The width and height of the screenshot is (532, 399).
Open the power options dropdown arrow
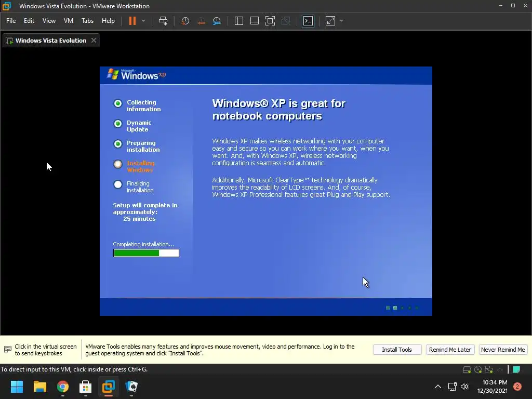tap(143, 21)
